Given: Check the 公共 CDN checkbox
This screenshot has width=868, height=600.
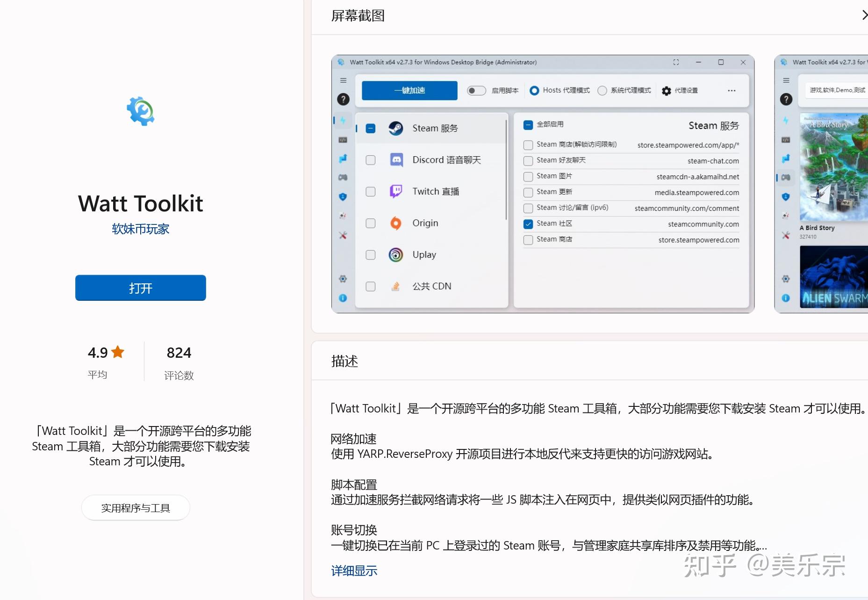Looking at the screenshot, I should 371,286.
